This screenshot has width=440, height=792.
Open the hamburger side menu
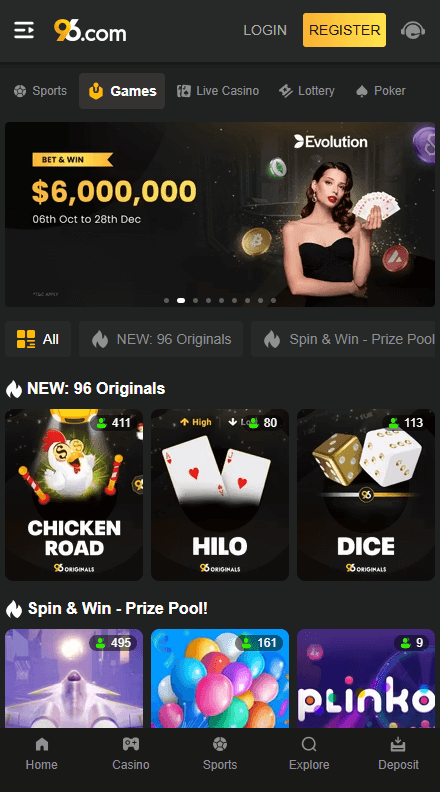(24, 30)
